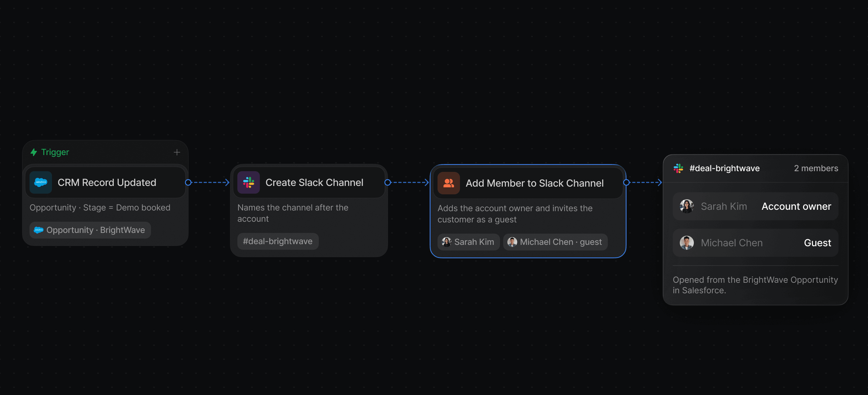Image resolution: width=868 pixels, height=395 pixels.
Task: Click the Adds the account owner description text
Action: [x=515, y=214]
